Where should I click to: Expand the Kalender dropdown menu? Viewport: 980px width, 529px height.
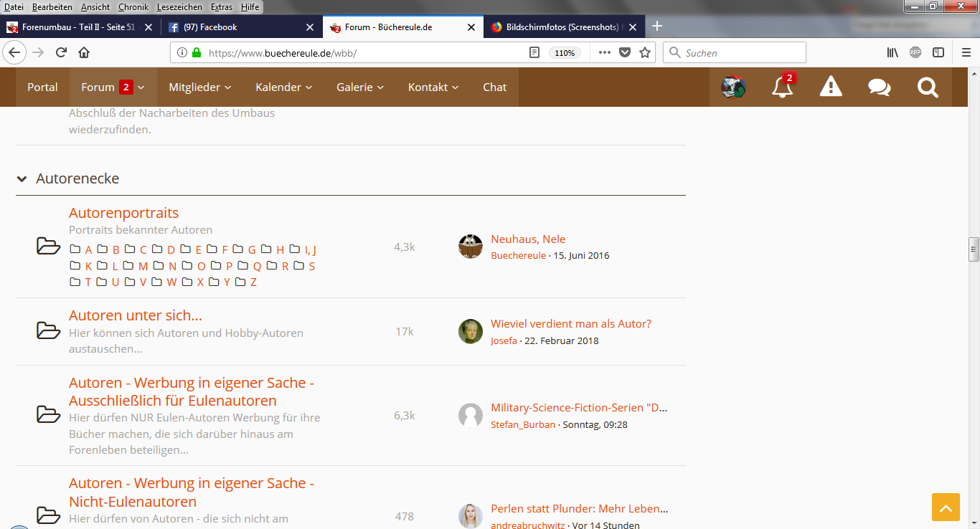[x=283, y=87]
